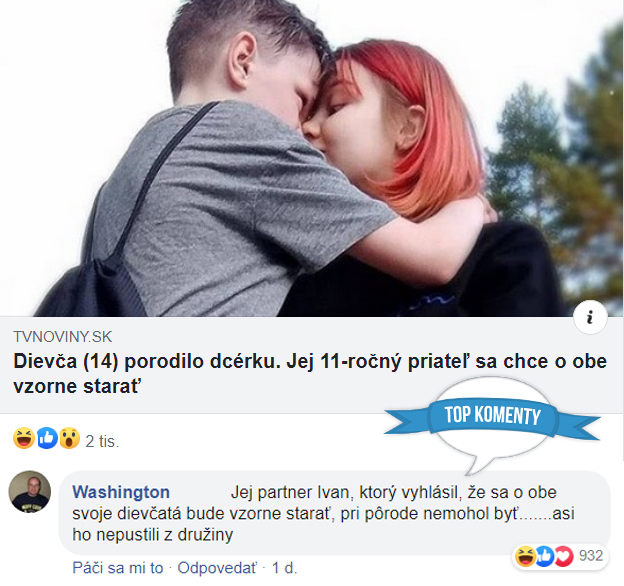The image size is (624, 586).
Task: Click the blue like reaction icon under the post
Action: (x=47, y=438)
